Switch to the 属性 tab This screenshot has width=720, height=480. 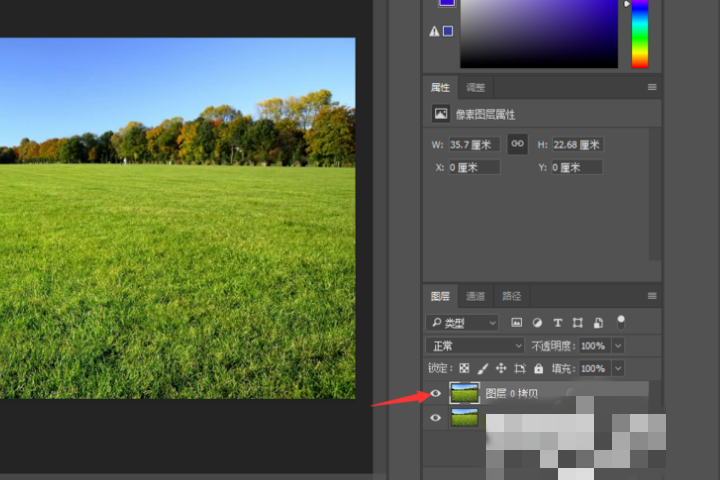[x=440, y=87]
